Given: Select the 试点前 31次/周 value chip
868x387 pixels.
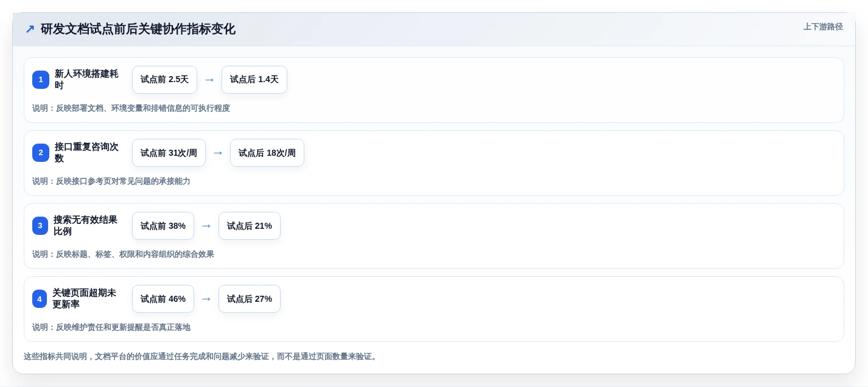Looking at the screenshot, I should click(169, 153).
